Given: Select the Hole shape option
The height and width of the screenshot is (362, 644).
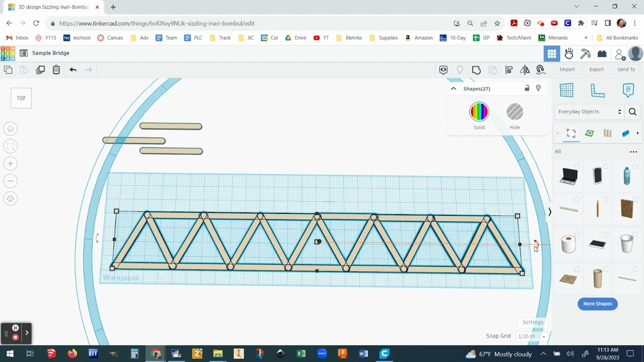Looking at the screenshot, I should click(515, 116).
